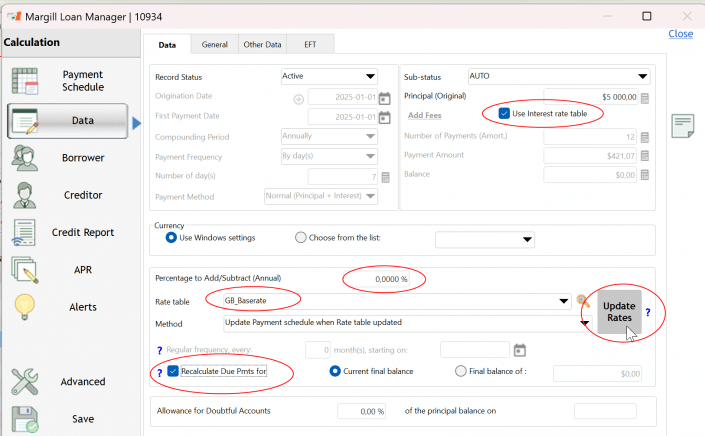Toggle Recalculate Due Pmts for checkbox
The image size is (705, 436).
point(173,372)
